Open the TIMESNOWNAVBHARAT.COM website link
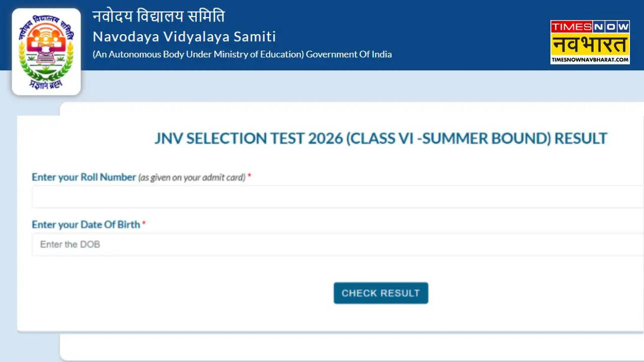This screenshot has height=362, width=644. tap(590, 60)
